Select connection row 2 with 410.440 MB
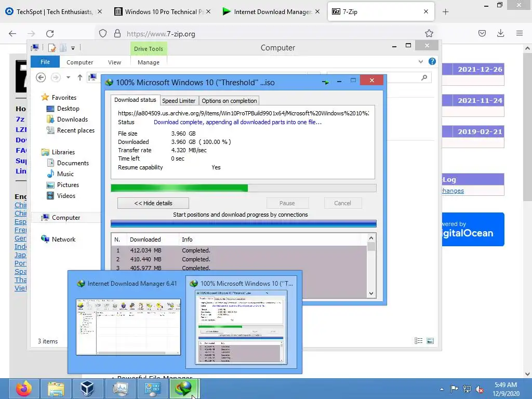Viewport: 532px width, 399px height. (x=239, y=259)
